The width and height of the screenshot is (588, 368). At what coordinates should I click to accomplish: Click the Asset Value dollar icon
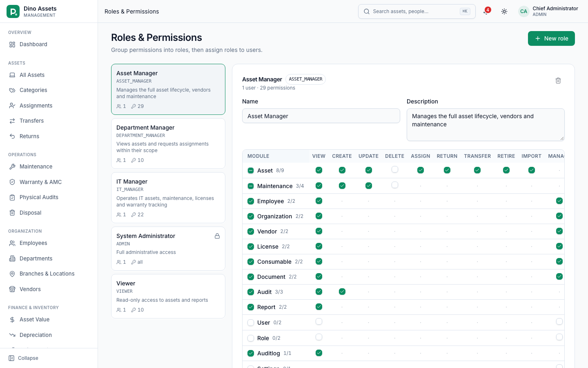click(x=12, y=320)
